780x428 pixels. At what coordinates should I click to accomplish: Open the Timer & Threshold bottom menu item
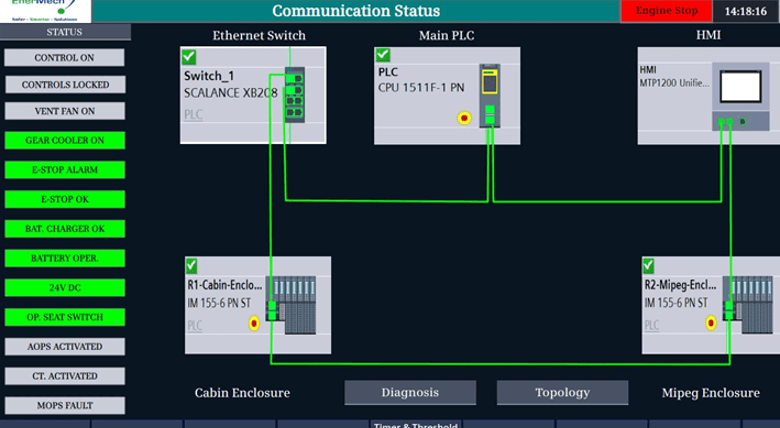click(415, 424)
